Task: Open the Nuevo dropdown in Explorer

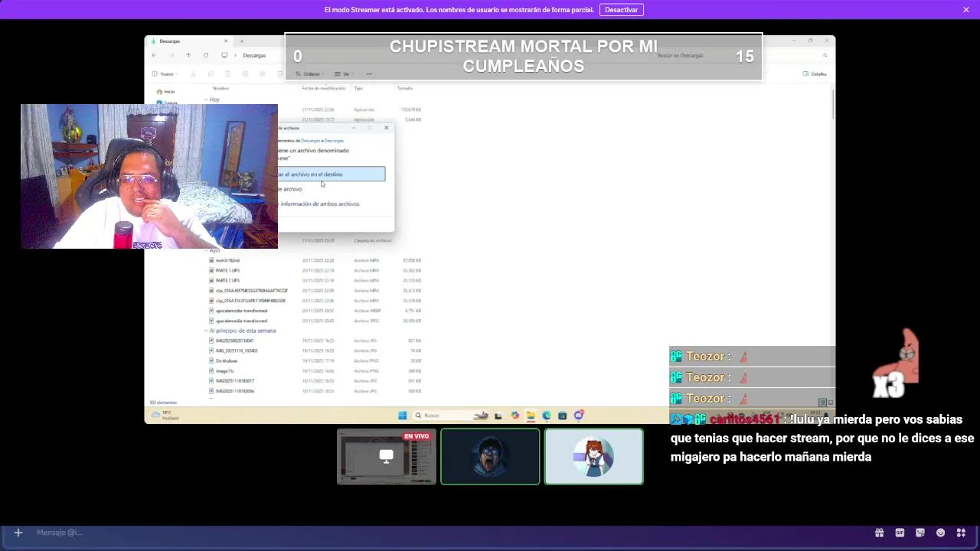Action: point(165,74)
